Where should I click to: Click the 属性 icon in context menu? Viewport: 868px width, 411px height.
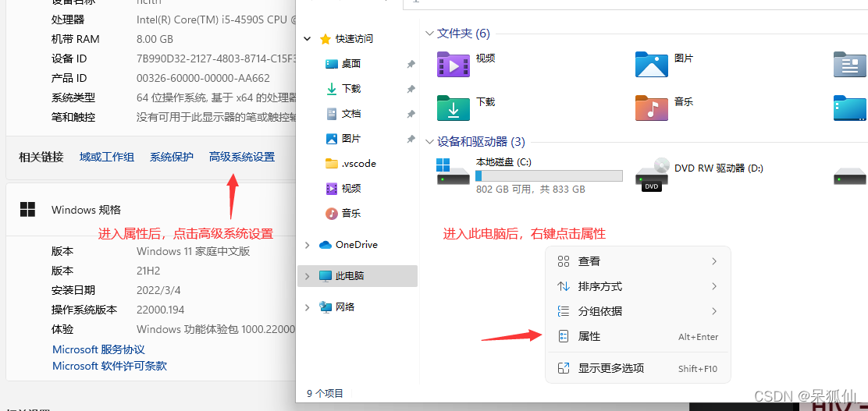point(564,336)
